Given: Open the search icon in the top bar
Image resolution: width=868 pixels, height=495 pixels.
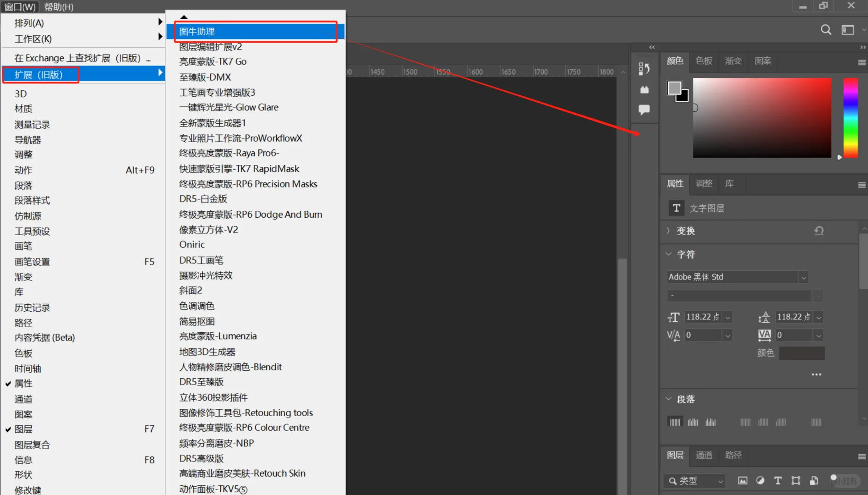Looking at the screenshot, I should point(826,30).
